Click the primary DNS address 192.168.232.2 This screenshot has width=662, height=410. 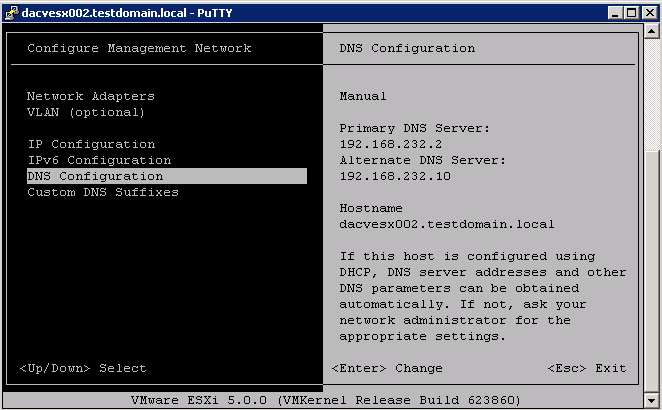coord(391,144)
